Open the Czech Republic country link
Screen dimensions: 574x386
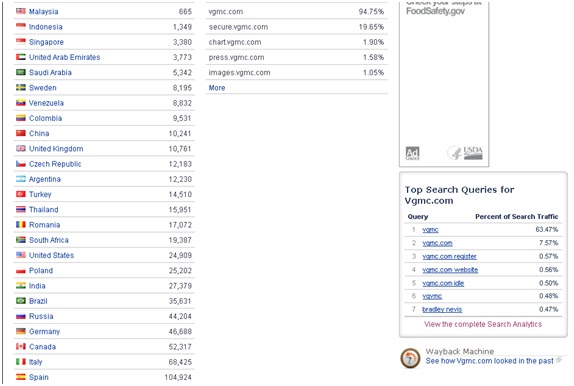point(55,164)
